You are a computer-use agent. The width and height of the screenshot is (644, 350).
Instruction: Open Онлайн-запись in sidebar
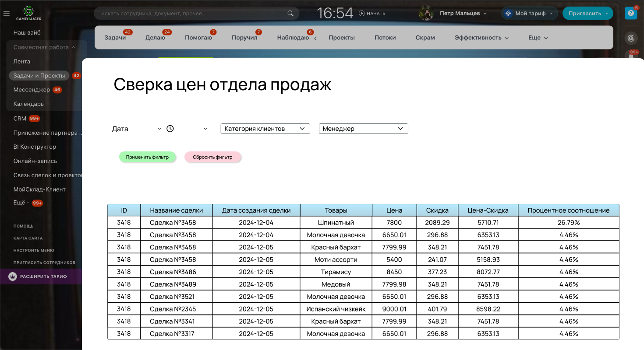[35, 161]
